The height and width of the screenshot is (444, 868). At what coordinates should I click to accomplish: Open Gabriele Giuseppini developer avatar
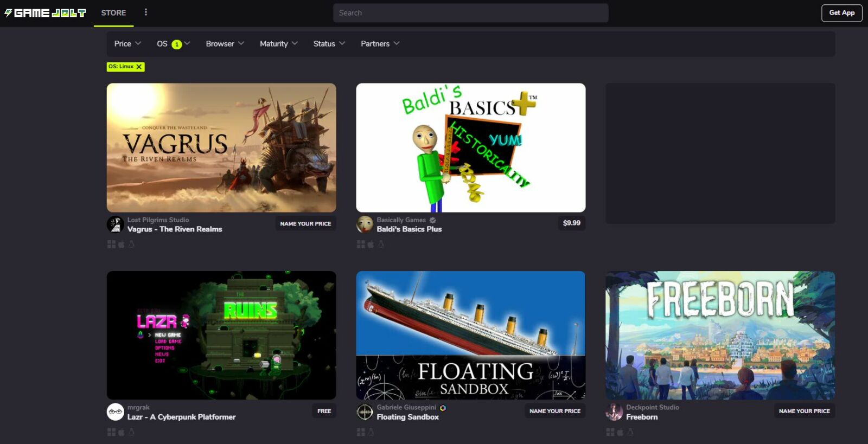point(365,412)
